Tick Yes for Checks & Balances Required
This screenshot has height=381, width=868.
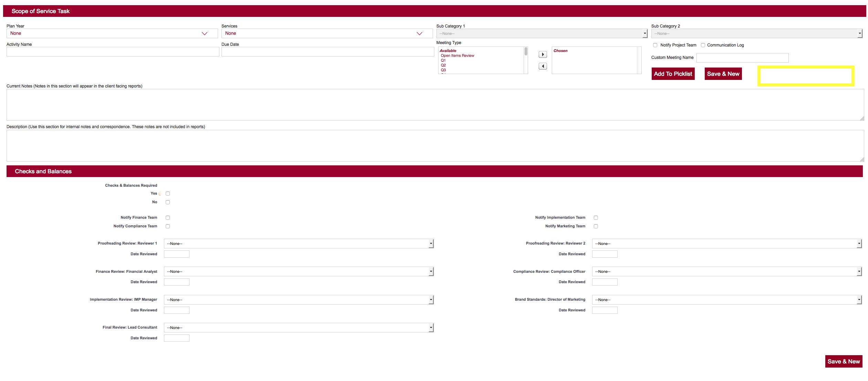point(168,194)
